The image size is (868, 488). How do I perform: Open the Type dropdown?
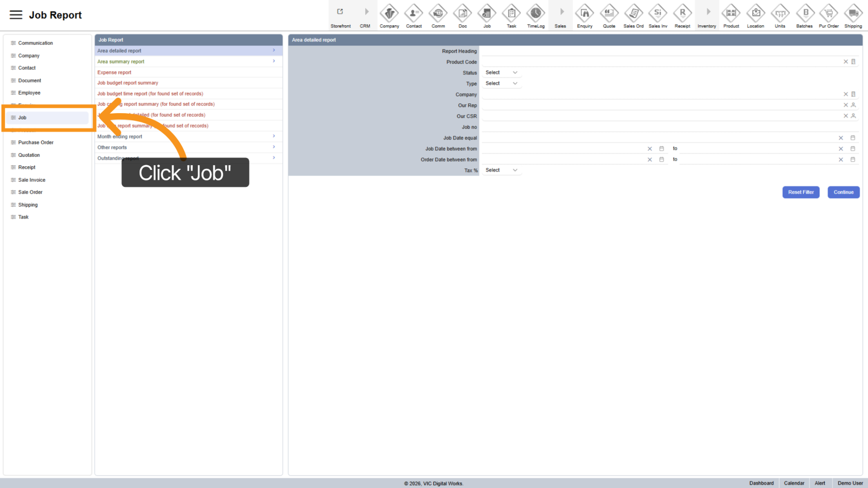501,84
